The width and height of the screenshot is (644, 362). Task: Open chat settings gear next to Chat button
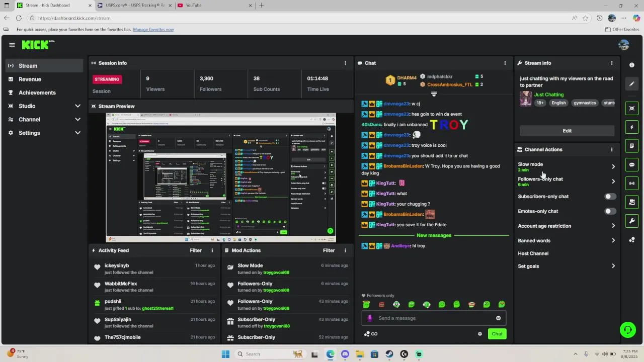pos(480,334)
